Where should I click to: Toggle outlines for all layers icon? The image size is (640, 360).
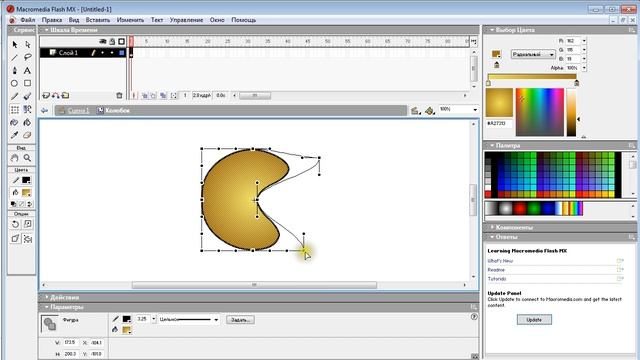coord(121,42)
